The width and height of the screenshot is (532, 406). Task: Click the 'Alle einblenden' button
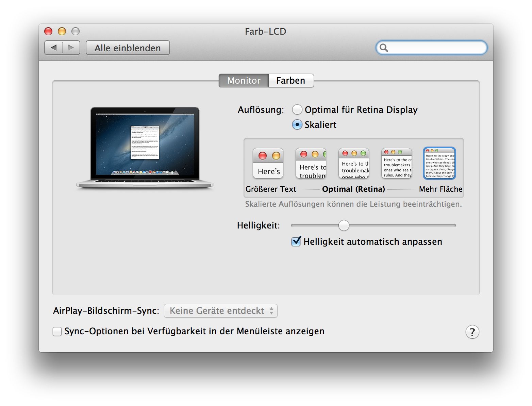(128, 48)
